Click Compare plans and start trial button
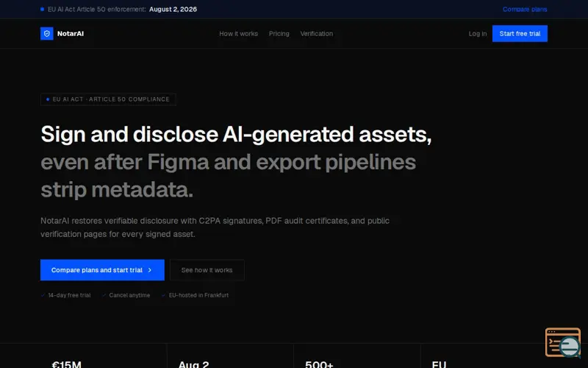 tap(102, 270)
